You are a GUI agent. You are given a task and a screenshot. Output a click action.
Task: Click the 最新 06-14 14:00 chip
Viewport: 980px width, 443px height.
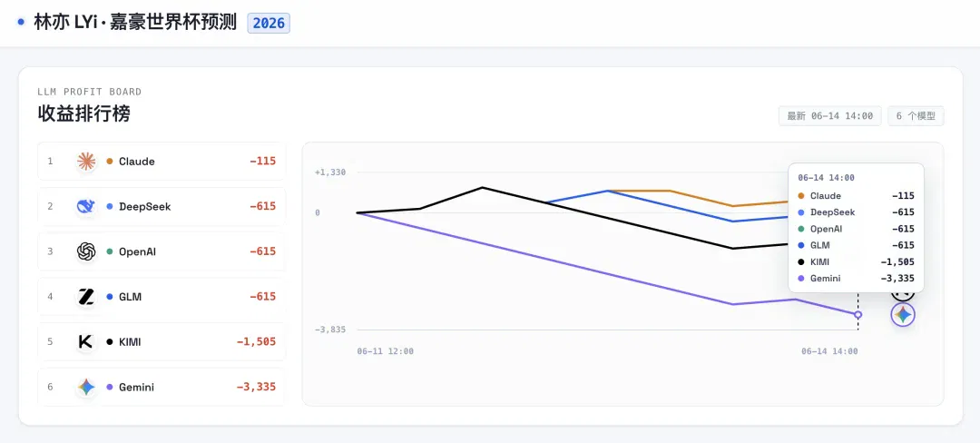(830, 115)
